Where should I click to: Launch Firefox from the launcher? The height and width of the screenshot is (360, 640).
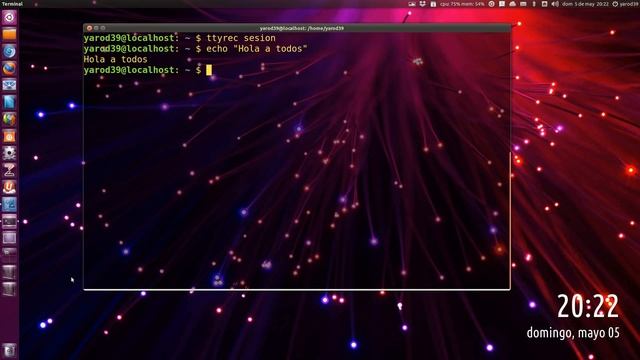point(9,68)
